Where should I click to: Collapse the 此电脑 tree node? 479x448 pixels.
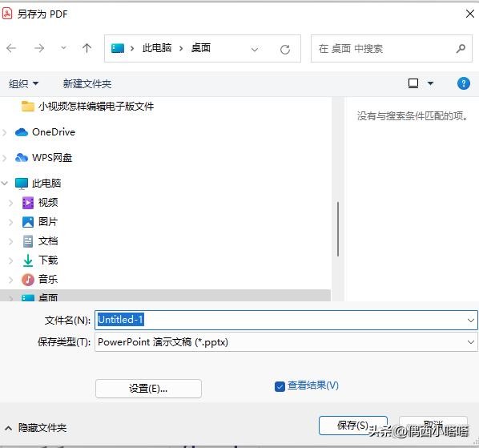point(5,184)
